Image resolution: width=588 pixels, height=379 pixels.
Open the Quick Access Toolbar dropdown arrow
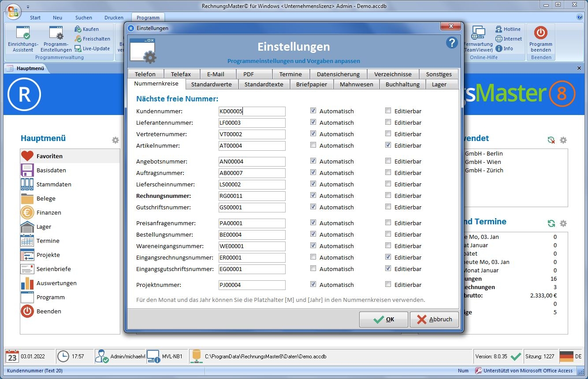[28, 7]
